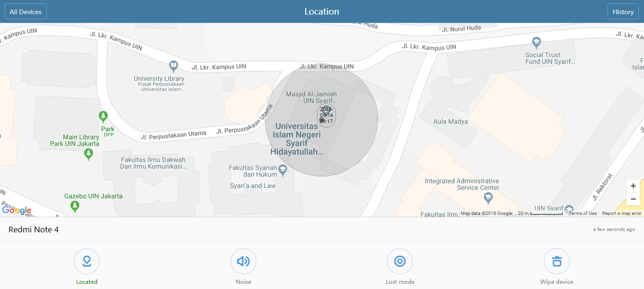The height and width of the screenshot is (289, 644).
Task: Click the Located label text
Action: 87,282
